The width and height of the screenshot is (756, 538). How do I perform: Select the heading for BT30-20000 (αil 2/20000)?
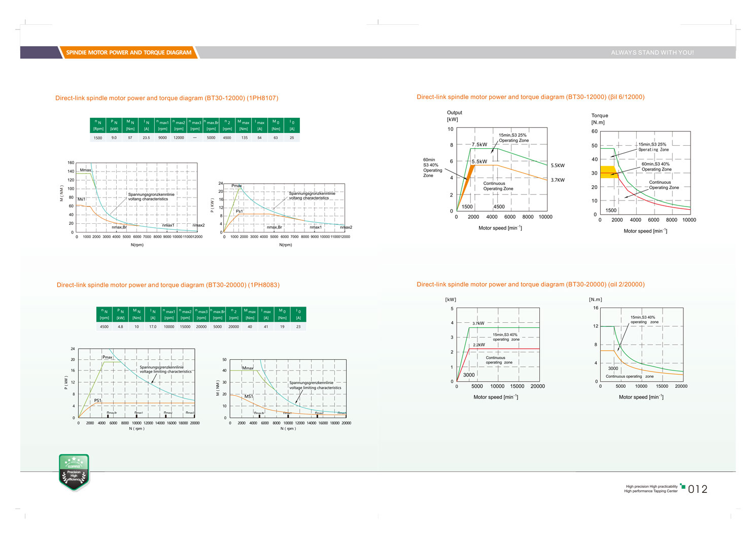pos(531,284)
